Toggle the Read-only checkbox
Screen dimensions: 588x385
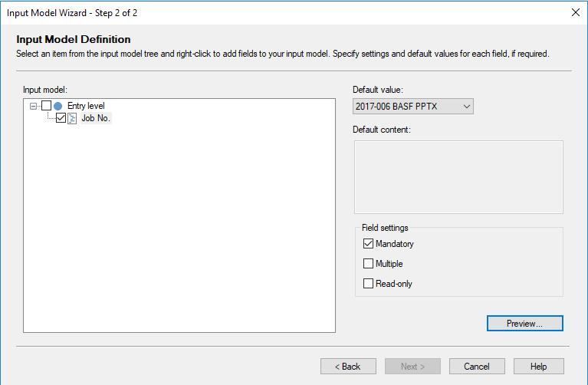click(369, 284)
